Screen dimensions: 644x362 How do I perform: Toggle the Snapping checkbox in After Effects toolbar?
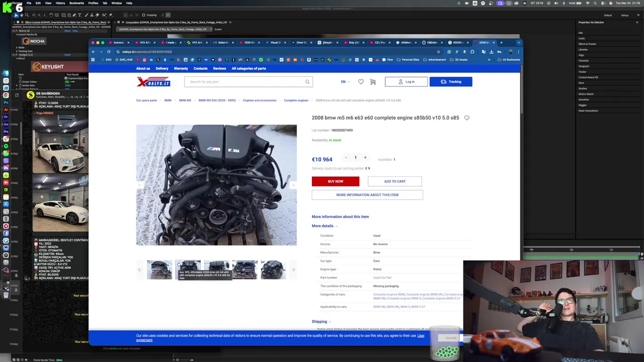pyautogui.click(x=143, y=15)
